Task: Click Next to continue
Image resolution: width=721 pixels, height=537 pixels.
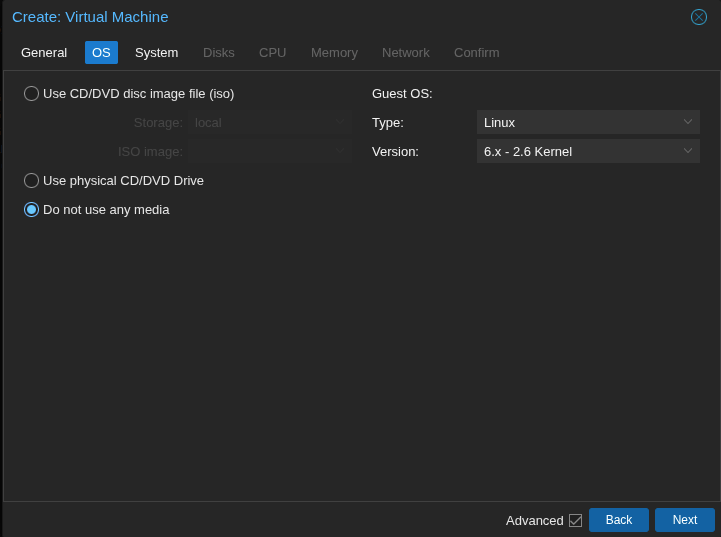Action: [684, 520]
